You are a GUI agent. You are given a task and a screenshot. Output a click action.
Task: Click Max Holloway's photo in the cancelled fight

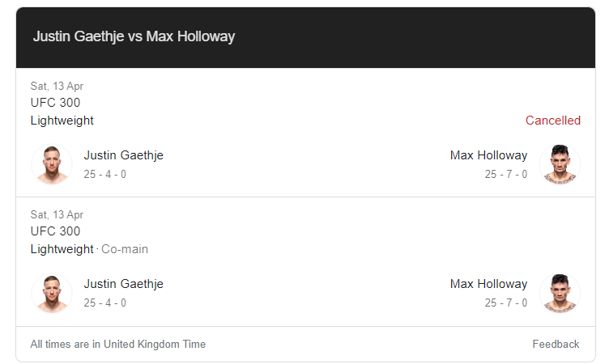tap(560, 164)
